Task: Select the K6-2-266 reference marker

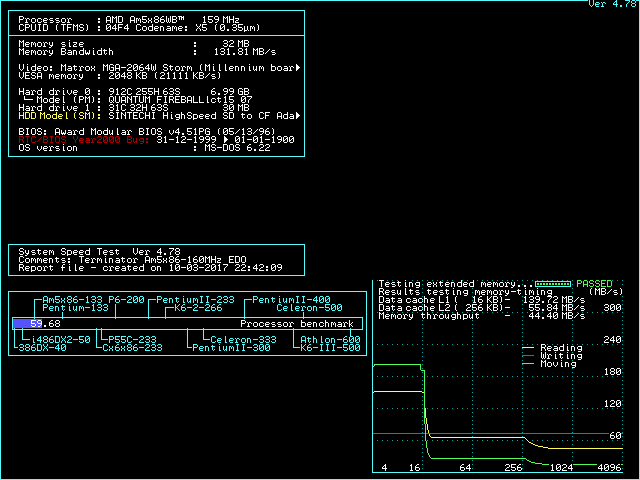Action: coord(198,308)
